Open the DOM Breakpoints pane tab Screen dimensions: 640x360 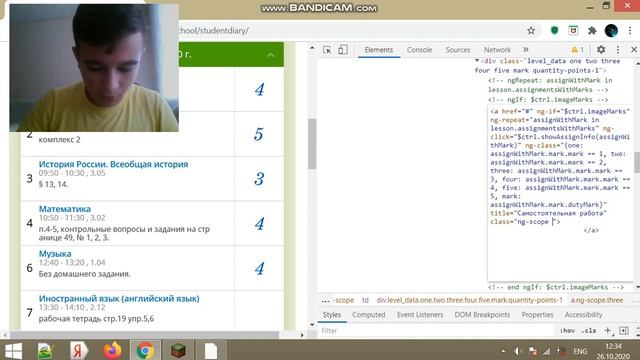[482, 315]
